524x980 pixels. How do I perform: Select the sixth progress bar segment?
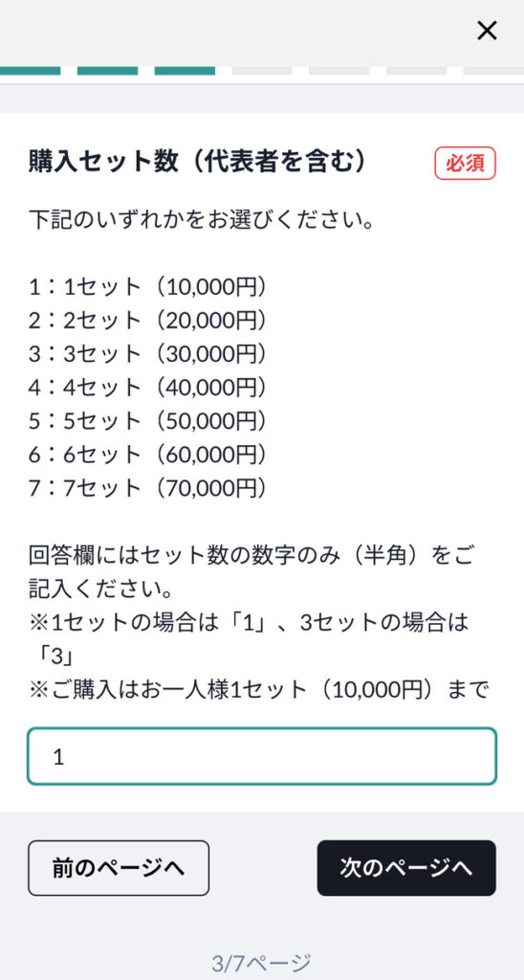[417, 71]
